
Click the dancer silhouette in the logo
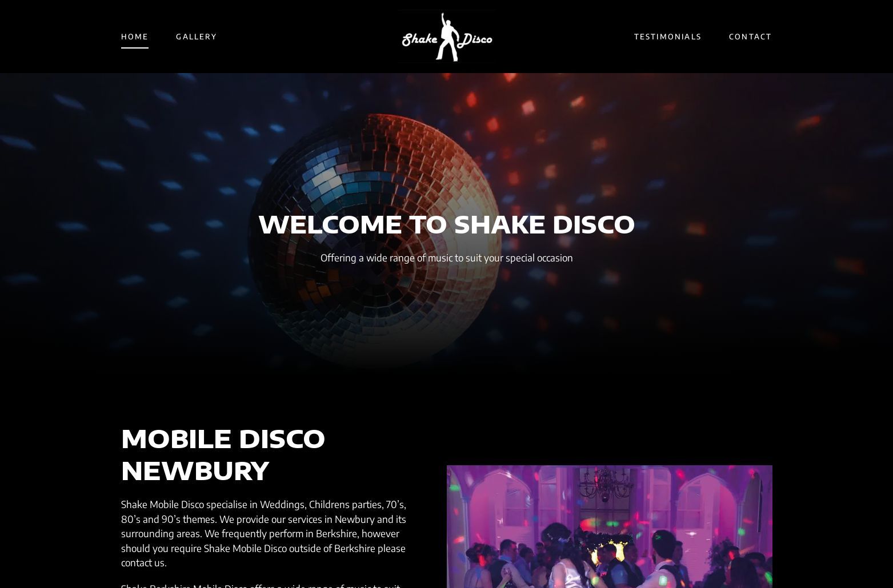point(448,37)
